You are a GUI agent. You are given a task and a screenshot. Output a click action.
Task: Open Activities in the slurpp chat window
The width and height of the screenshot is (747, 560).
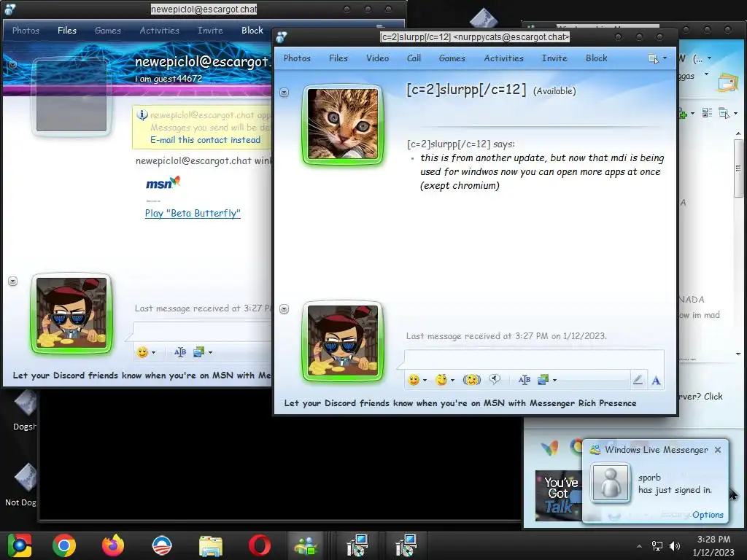[503, 58]
